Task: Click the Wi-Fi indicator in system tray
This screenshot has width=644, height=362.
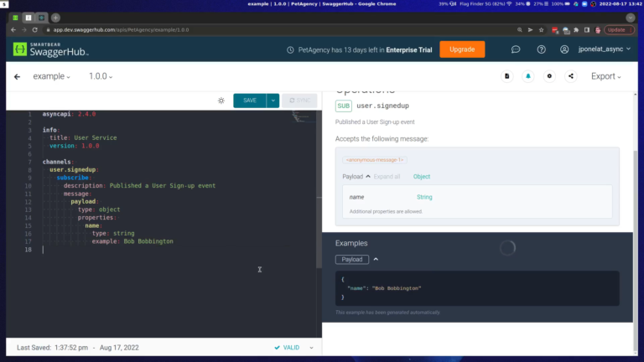Action: click(509, 3)
